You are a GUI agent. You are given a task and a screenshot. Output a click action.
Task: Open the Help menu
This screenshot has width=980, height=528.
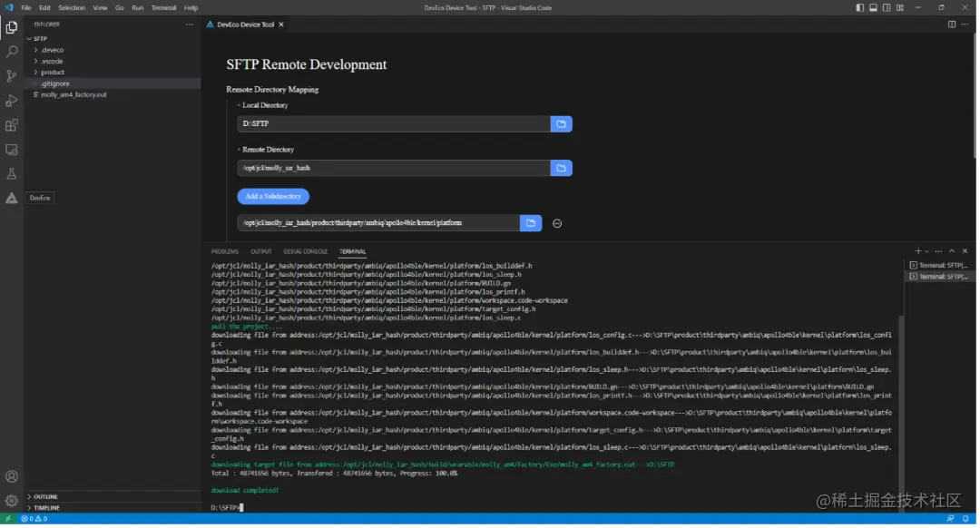[x=191, y=8]
